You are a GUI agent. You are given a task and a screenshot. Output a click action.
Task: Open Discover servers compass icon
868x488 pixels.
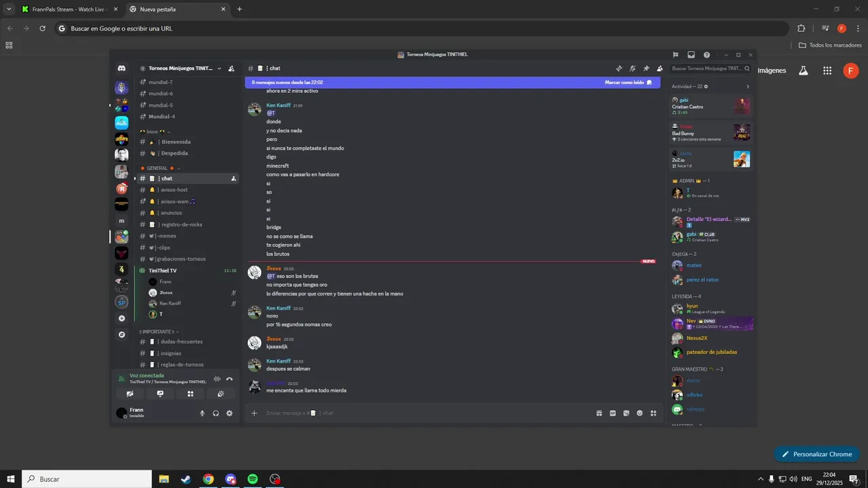pos(121,334)
